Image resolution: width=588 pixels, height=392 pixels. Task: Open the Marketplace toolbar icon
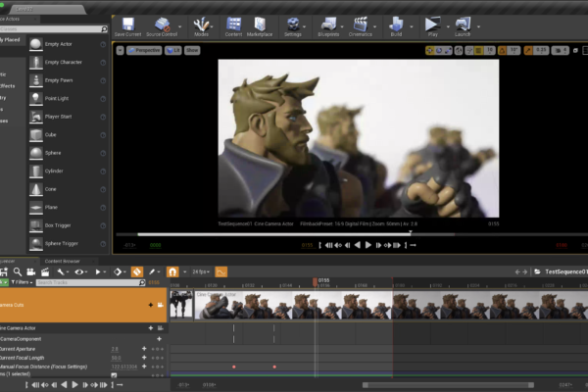pyautogui.click(x=260, y=26)
